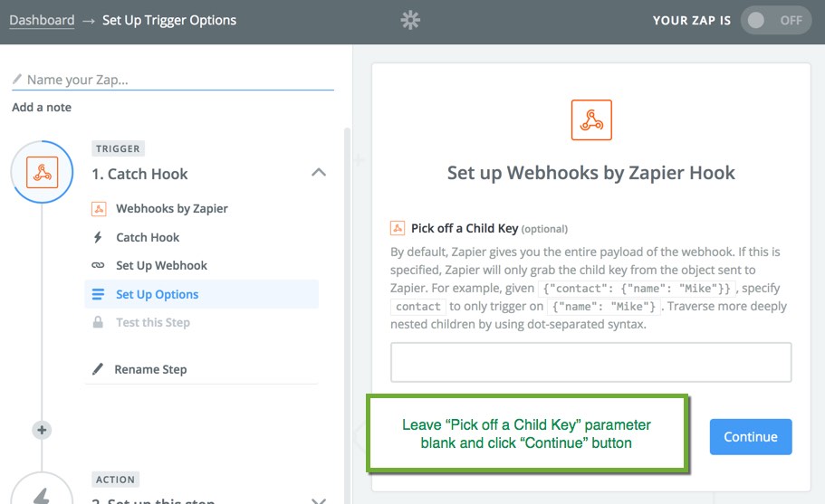
Task: Open Webhooks by Zapier step item
Action: tap(171, 209)
